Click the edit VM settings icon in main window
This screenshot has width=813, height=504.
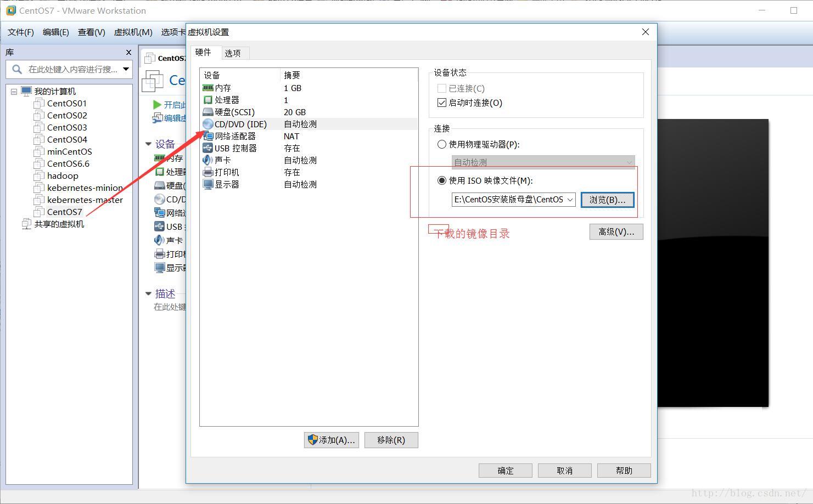[158, 117]
